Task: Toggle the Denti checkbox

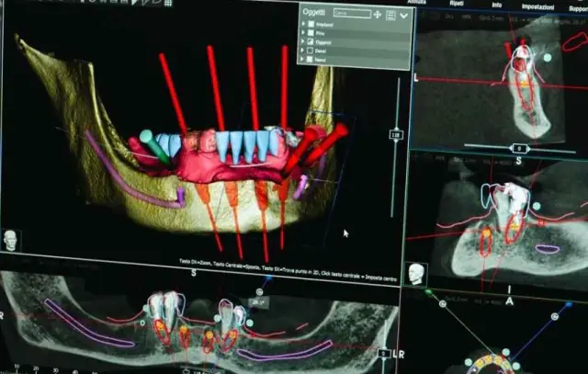Action: pos(310,51)
